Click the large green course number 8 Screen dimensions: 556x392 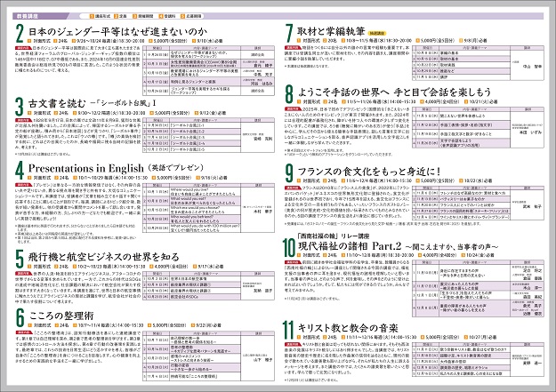[x=289, y=94]
